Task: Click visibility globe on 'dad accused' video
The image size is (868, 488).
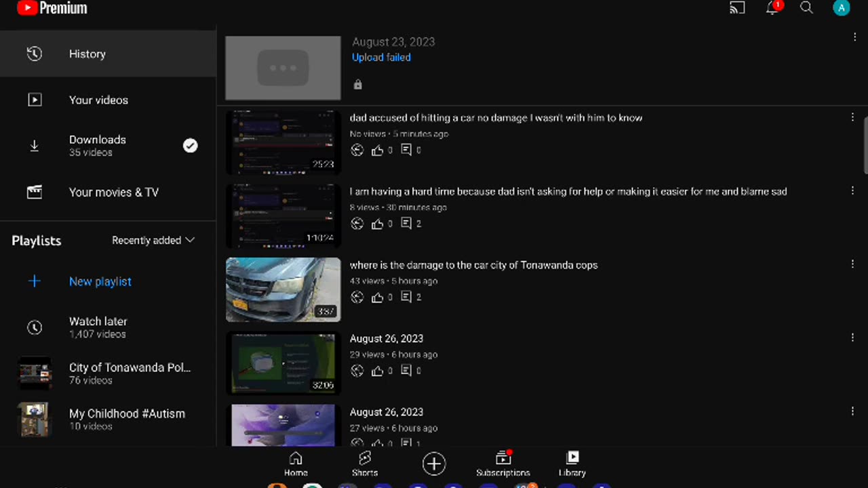Action: (357, 150)
